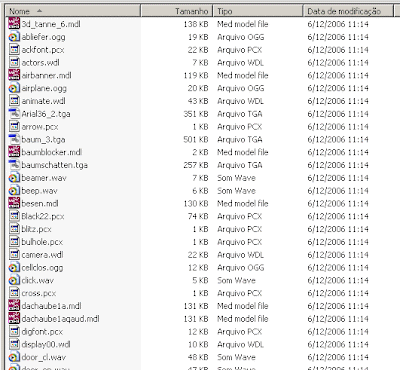Sort by the Tipo column header

pos(258,11)
